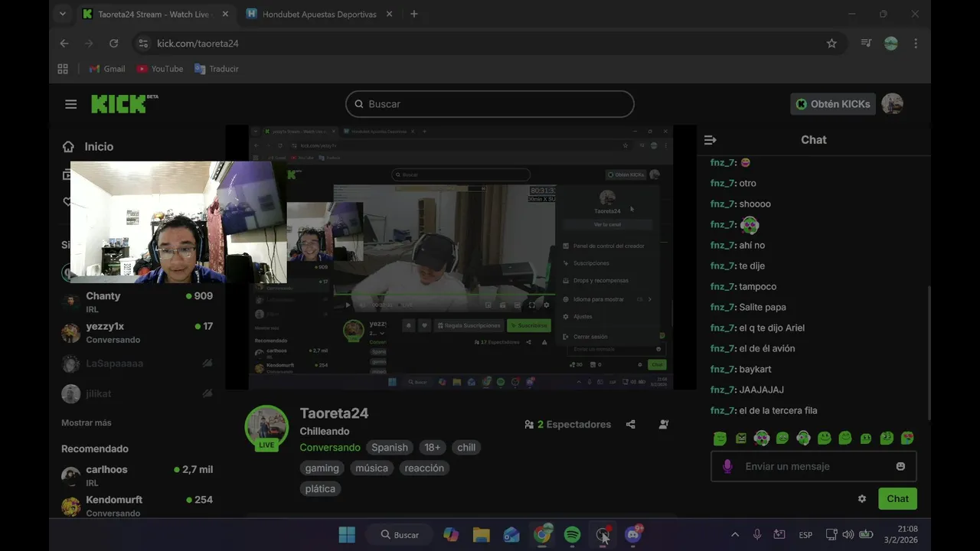The height and width of the screenshot is (551, 980).
Task: Open Chrome three-dot menu
Action: coord(916,44)
